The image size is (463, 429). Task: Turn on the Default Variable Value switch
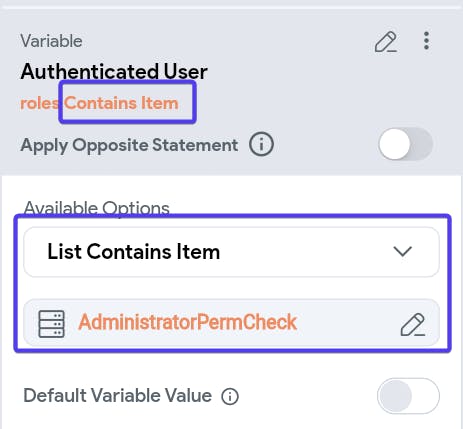(x=408, y=396)
